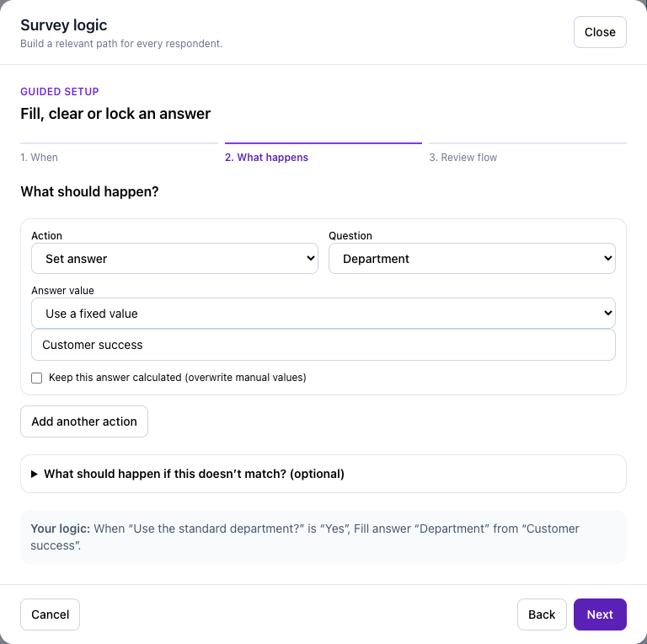Click the Question dropdown chevron arrow
The image size is (647, 644).
click(607, 259)
